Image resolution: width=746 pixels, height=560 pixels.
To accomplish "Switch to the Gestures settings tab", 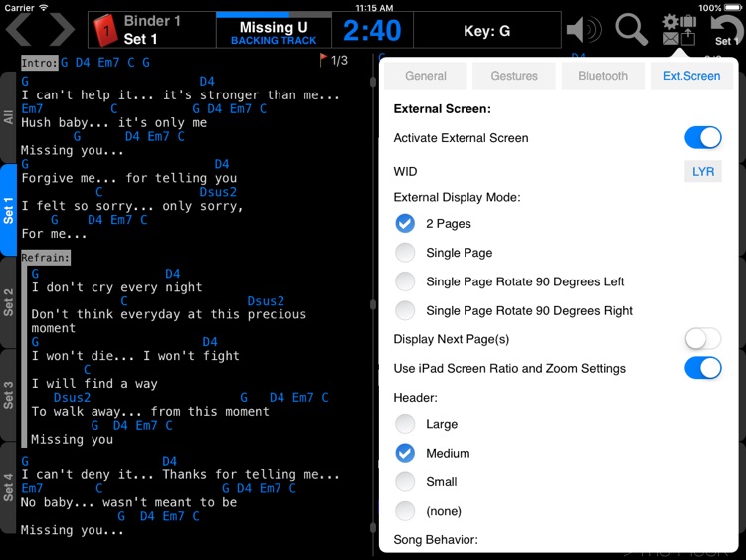I will tap(514, 76).
